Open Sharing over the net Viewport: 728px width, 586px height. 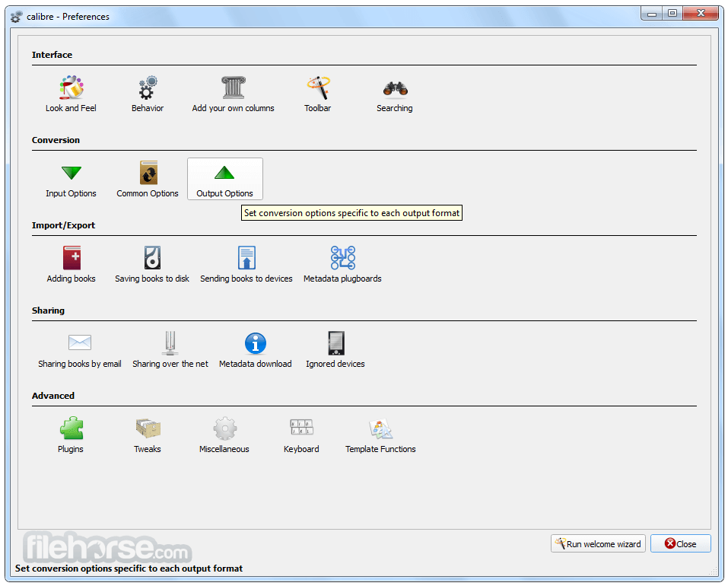[170, 351]
